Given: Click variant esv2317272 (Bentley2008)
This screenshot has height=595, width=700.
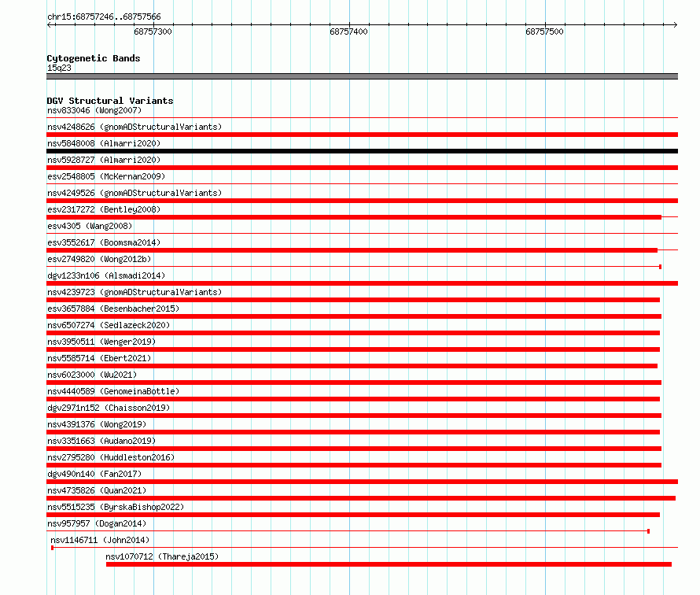Looking at the screenshot, I should tap(104, 209).
